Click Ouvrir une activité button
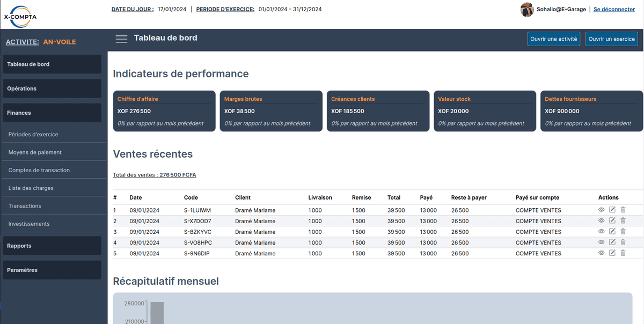The width and height of the screenshot is (644, 324). pyautogui.click(x=553, y=39)
